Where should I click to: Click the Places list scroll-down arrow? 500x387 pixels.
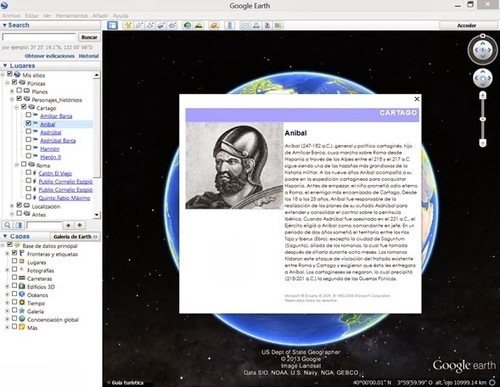(x=96, y=215)
